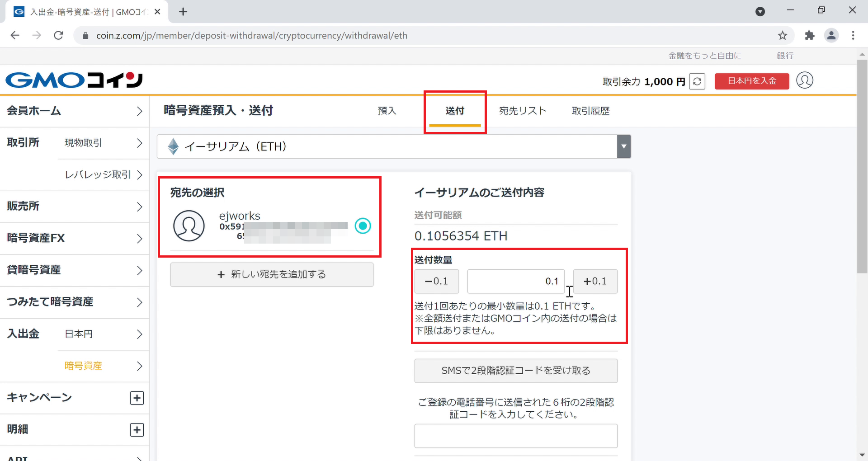This screenshot has height=461, width=868.
Task: Click the plus icon on 新しい宛先を追加する
Action: (x=221, y=274)
